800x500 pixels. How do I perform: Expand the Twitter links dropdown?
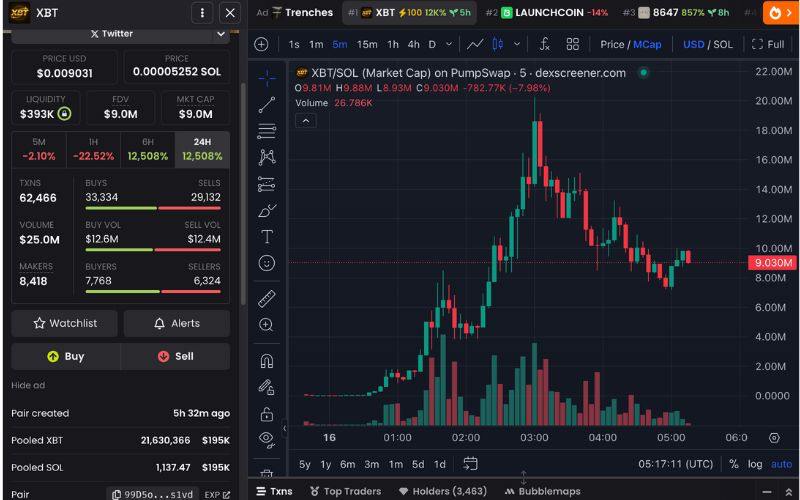[221, 34]
